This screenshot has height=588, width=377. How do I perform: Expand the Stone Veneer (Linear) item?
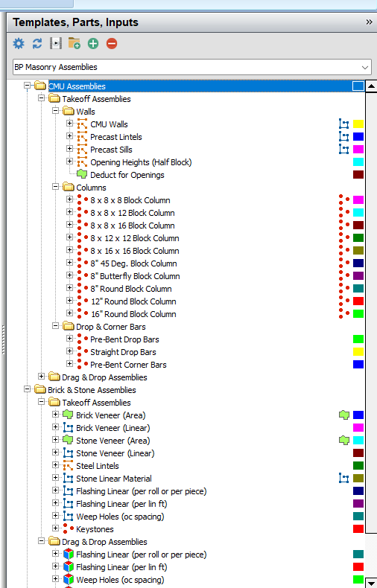click(56, 453)
